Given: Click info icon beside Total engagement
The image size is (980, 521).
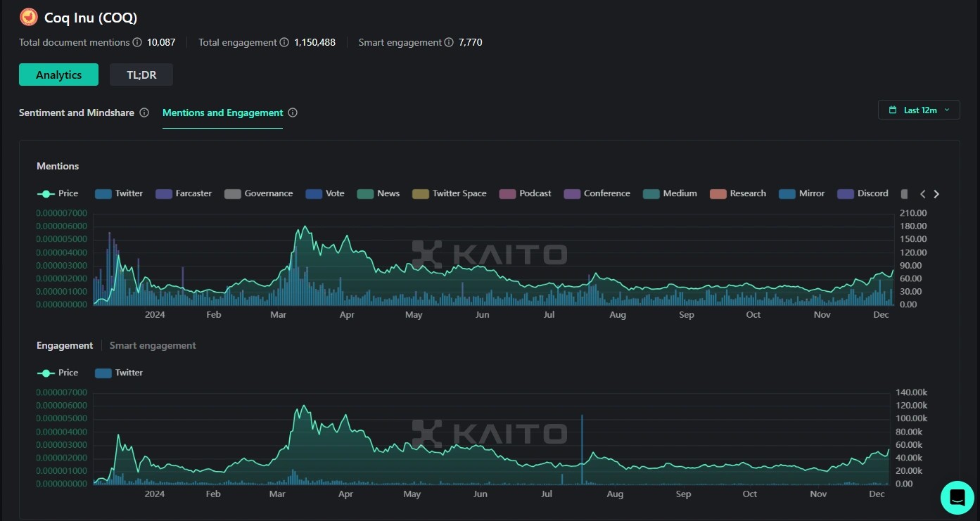Looking at the screenshot, I should (x=284, y=42).
